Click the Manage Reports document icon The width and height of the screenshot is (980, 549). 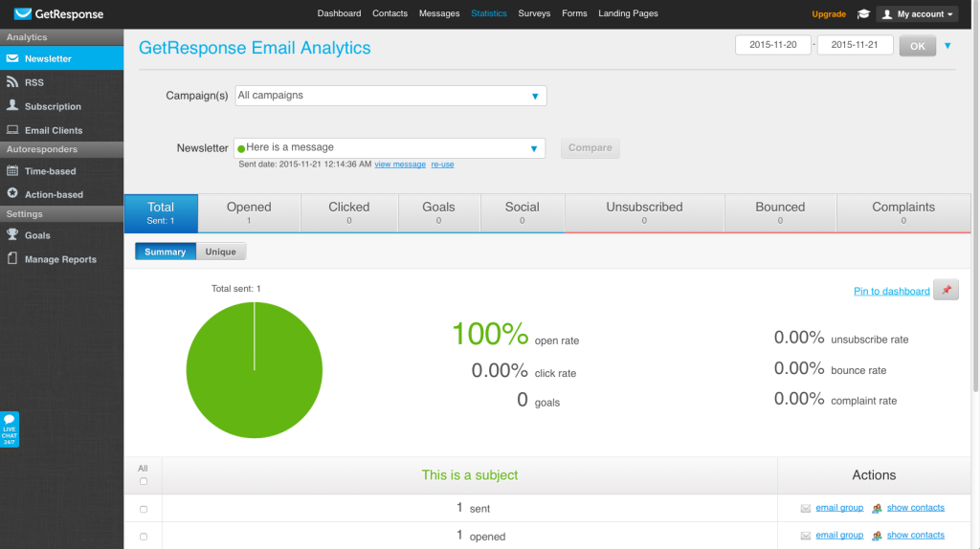tap(12, 258)
